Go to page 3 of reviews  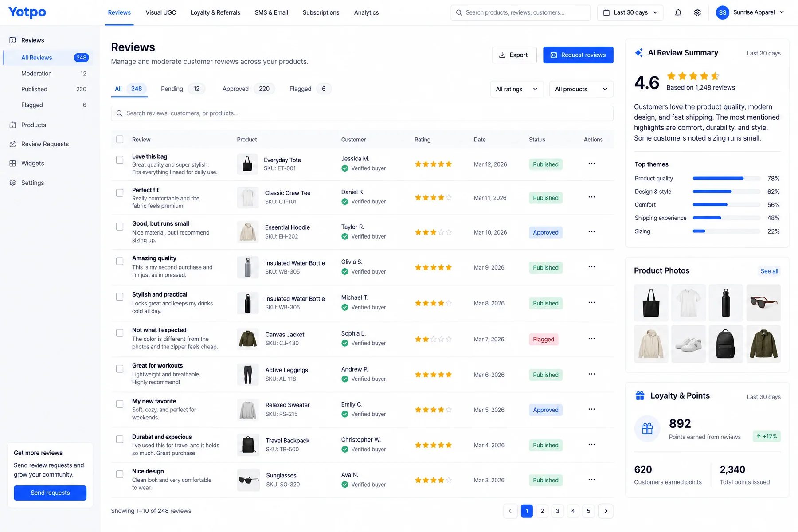coord(557,511)
